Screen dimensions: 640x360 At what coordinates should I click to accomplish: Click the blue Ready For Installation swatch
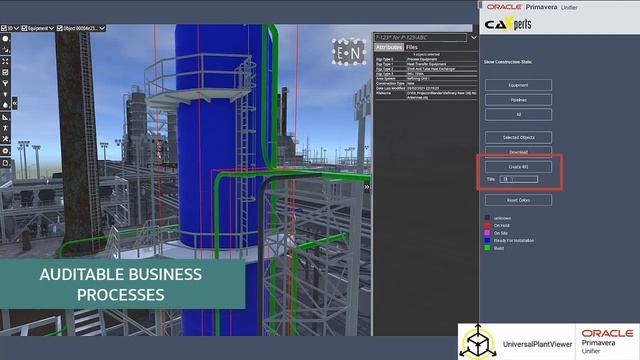(x=487, y=240)
